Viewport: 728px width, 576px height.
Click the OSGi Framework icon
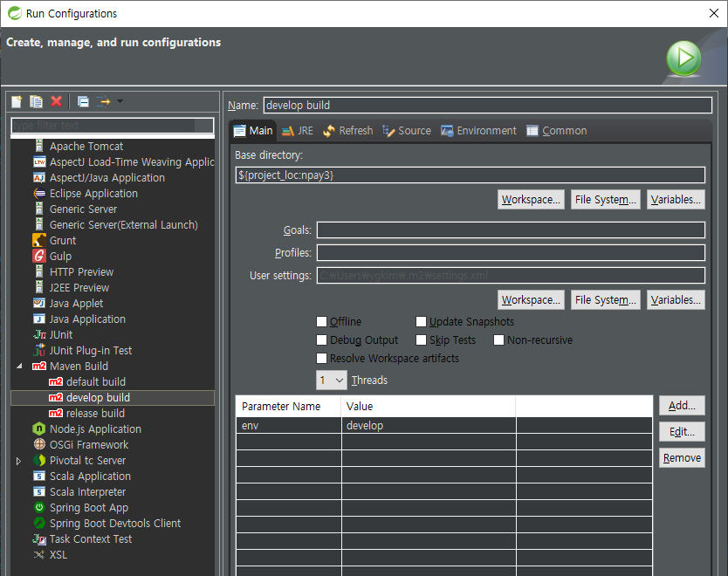point(39,444)
